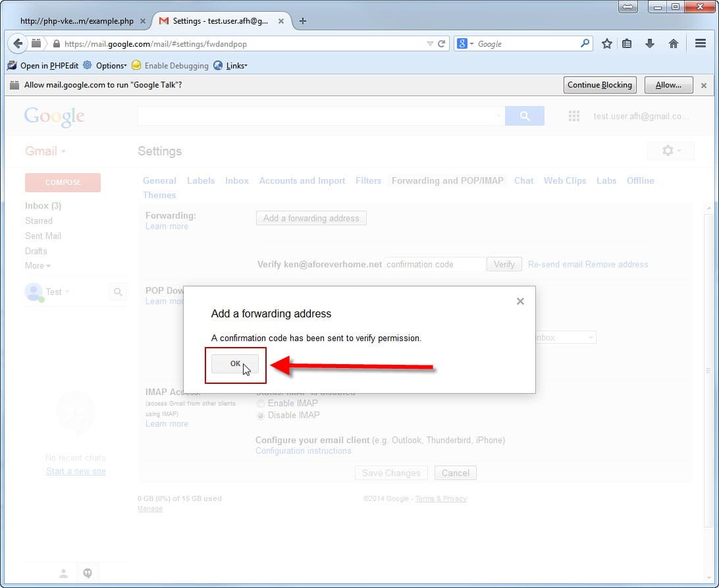
Task: Open the Firefox hamburger menu
Action: coord(701,43)
